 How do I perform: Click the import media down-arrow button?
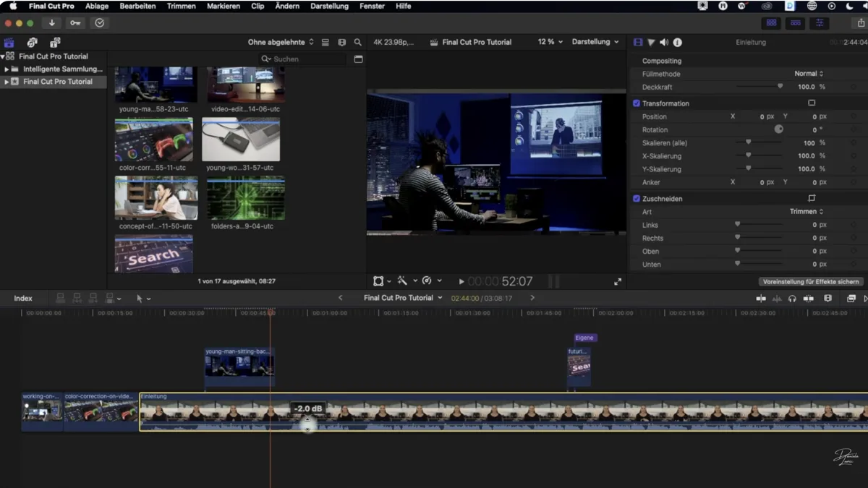(52, 23)
